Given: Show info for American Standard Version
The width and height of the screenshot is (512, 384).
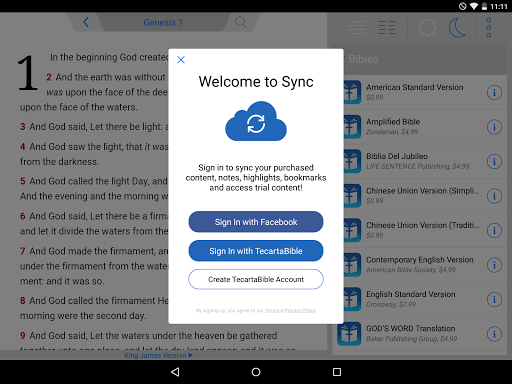Looking at the screenshot, I should [x=494, y=92].
